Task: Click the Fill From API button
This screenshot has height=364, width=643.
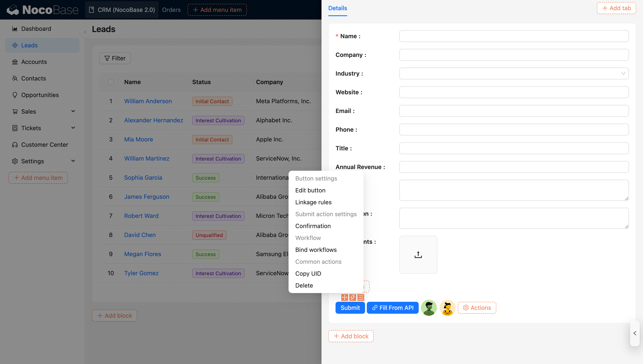Action: (x=393, y=308)
